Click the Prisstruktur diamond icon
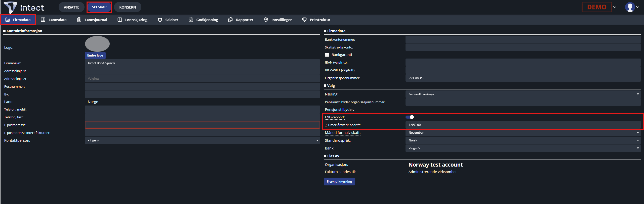The width and height of the screenshot is (644, 204). [304, 20]
